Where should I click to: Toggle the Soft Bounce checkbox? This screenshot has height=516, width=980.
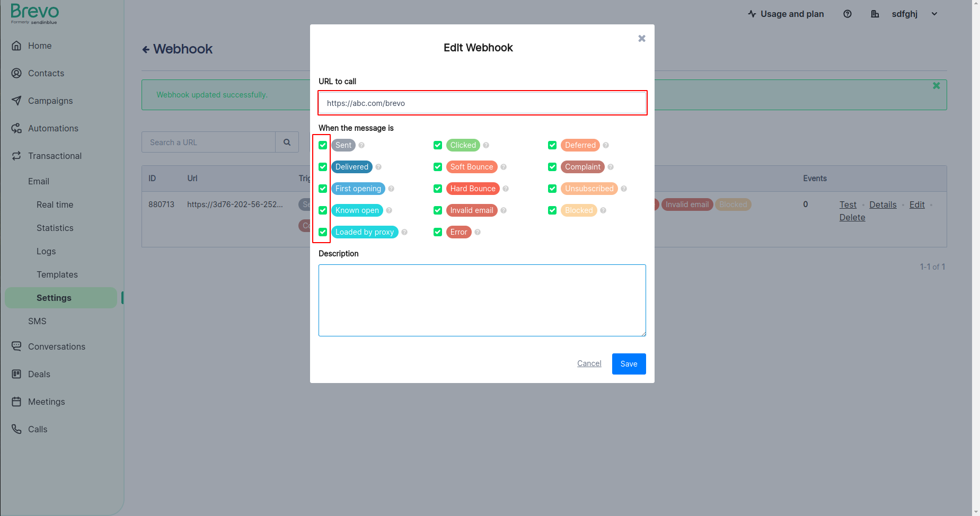(438, 167)
